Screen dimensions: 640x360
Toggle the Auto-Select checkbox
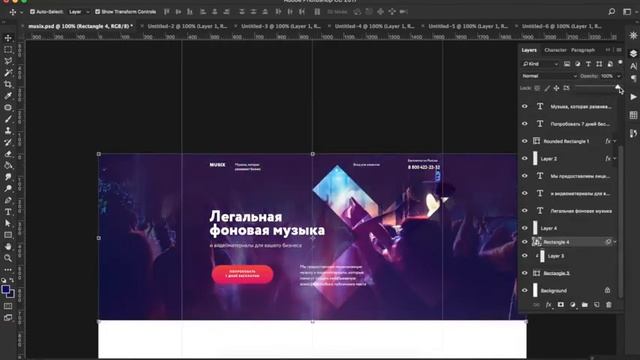[x=32, y=12]
